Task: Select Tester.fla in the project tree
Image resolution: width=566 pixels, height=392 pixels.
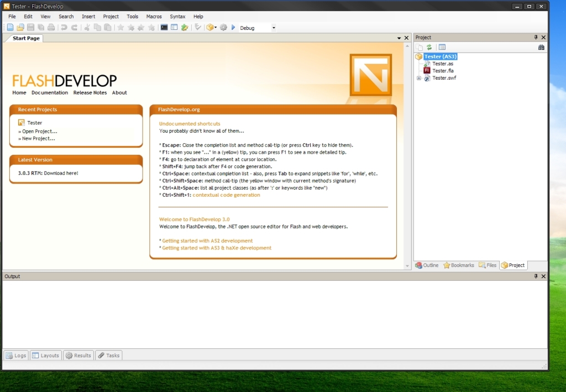Action: point(443,71)
